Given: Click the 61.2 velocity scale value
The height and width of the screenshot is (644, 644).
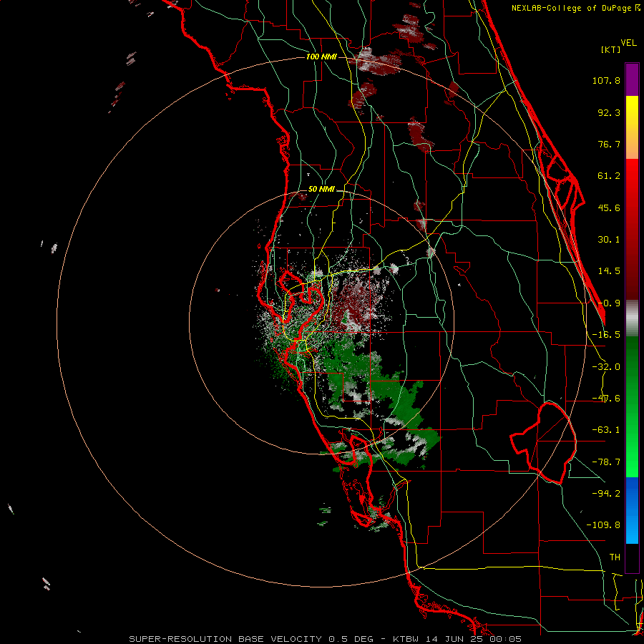Looking at the screenshot, I should (609, 176).
